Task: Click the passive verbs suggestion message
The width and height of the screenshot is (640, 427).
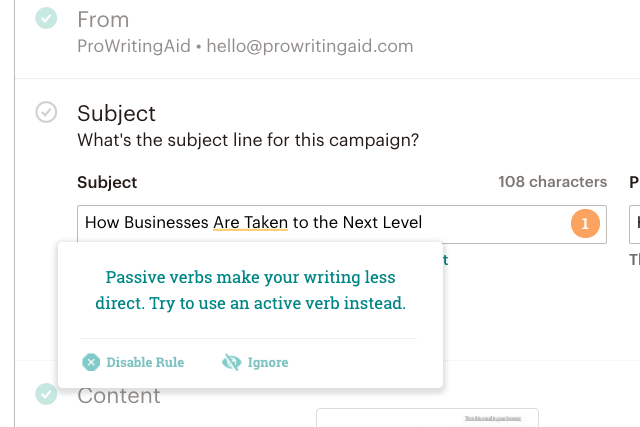Action: pyautogui.click(x=250, y=290)
